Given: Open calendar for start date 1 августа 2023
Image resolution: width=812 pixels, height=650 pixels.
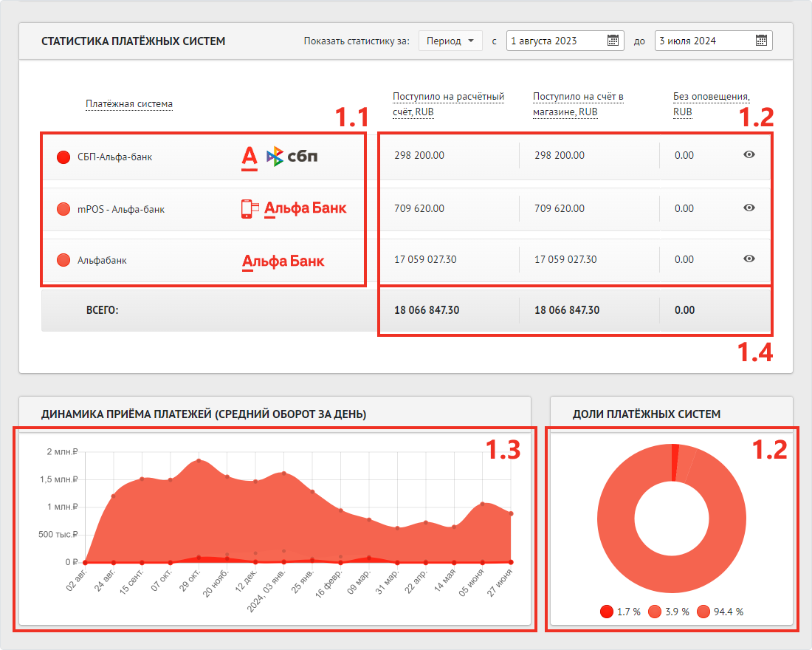Looking at the screenshot, I should point(613,41).
